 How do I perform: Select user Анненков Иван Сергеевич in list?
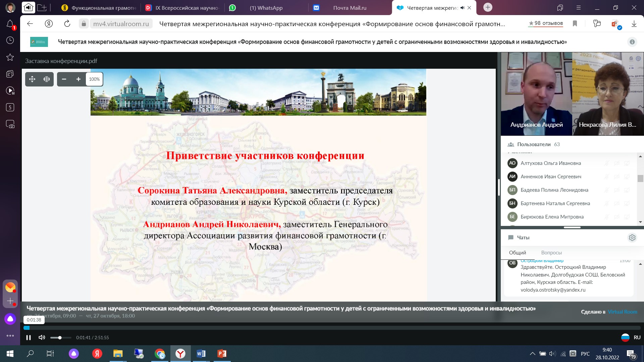click(x=551, y=177)
